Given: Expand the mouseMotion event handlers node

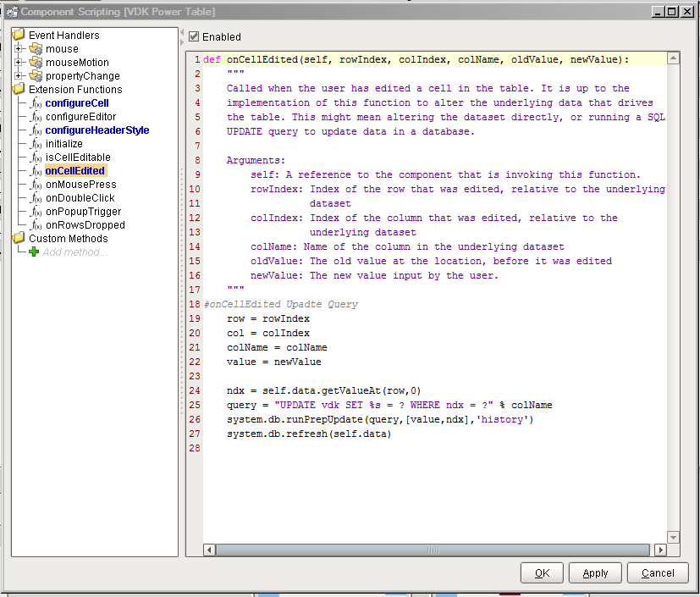Looking at the screenshot, I should pyautogui.click(x=19, y=62).
